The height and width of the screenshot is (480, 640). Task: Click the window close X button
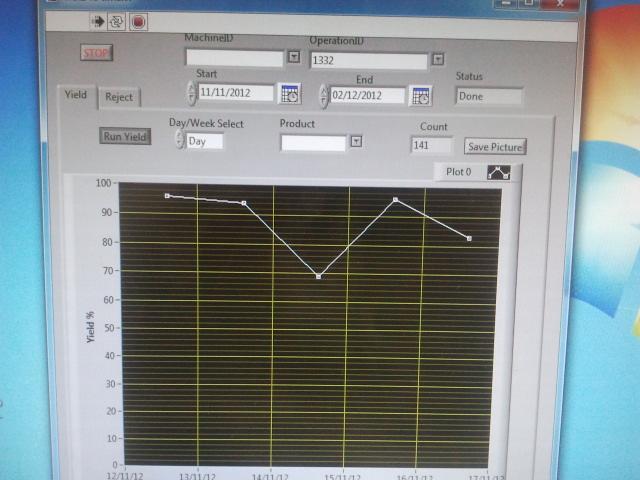point(560,4)
